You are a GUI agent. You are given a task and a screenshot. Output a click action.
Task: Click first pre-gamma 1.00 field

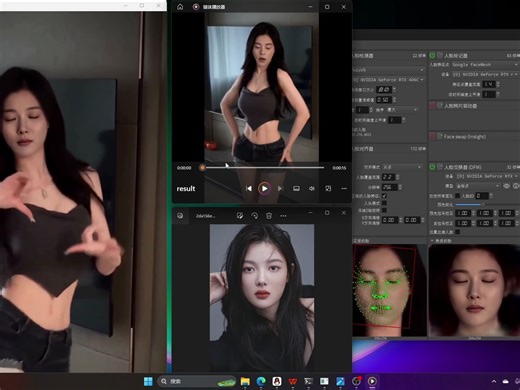point(462,213)
